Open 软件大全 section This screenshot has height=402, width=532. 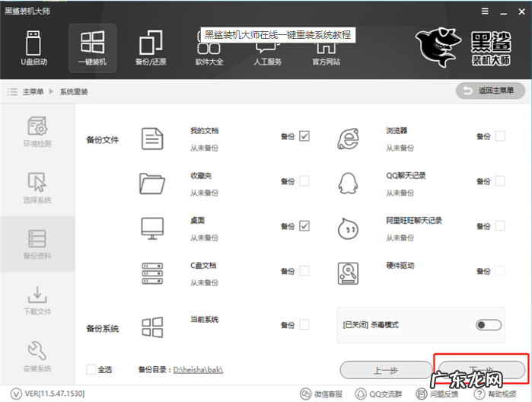click(209, 48)
